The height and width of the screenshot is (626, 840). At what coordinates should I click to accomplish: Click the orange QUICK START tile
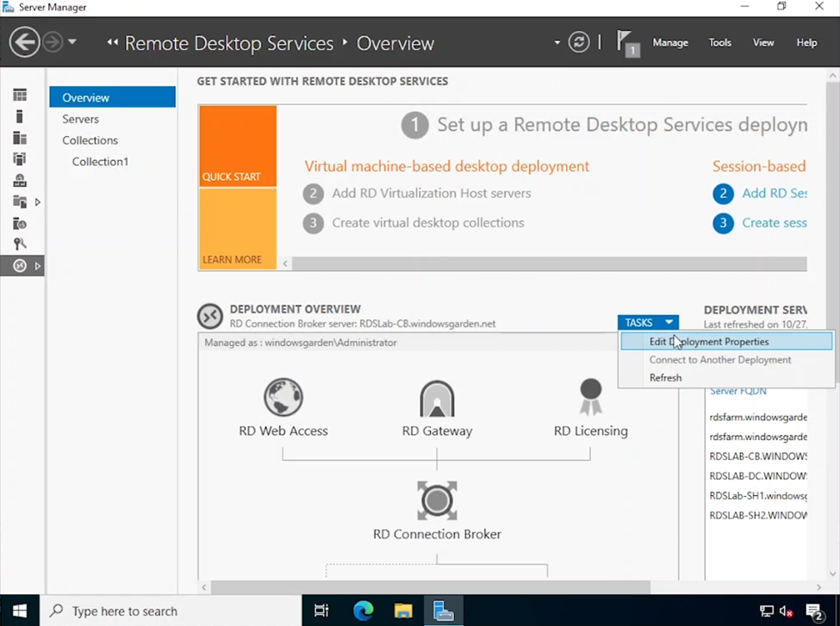[x=237, y=145]
